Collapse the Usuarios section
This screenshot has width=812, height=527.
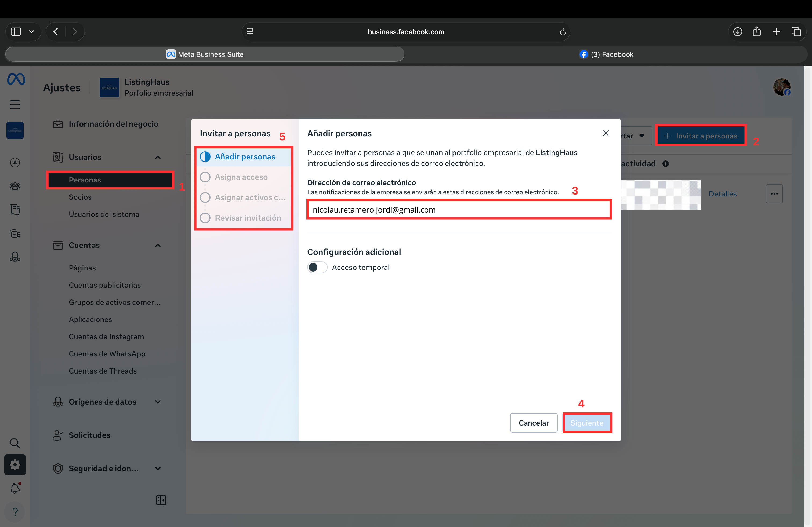[x=158, y=157]
